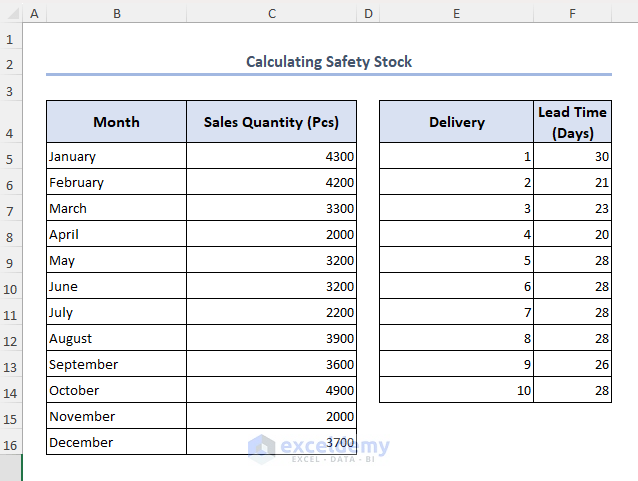This screenshot has height=481, width=638.
Task: Select column C header
Action: click(271, 13)
